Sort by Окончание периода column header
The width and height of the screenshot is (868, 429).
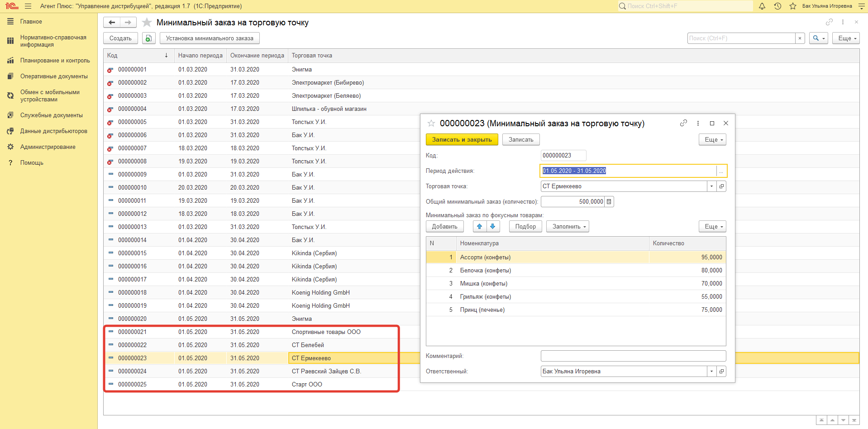click(257, 56)
